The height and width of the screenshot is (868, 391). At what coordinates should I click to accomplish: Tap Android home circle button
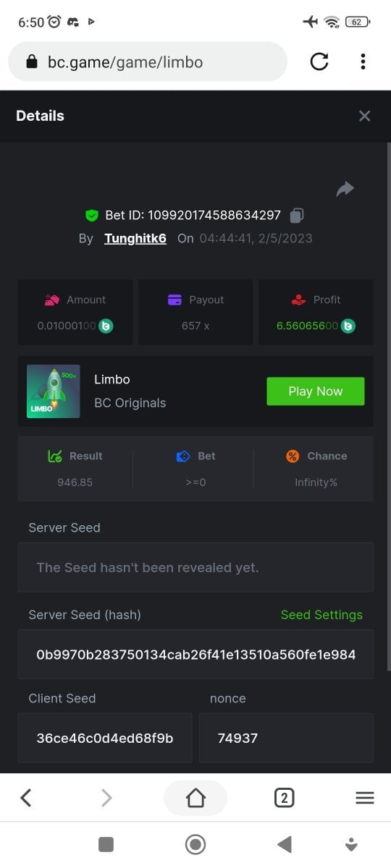pos(195,844)
